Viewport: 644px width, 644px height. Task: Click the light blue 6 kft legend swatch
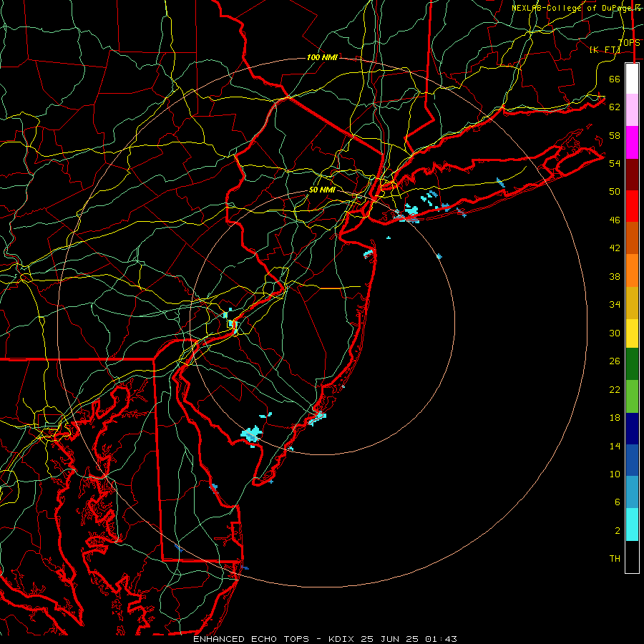[x=632, y=492]
